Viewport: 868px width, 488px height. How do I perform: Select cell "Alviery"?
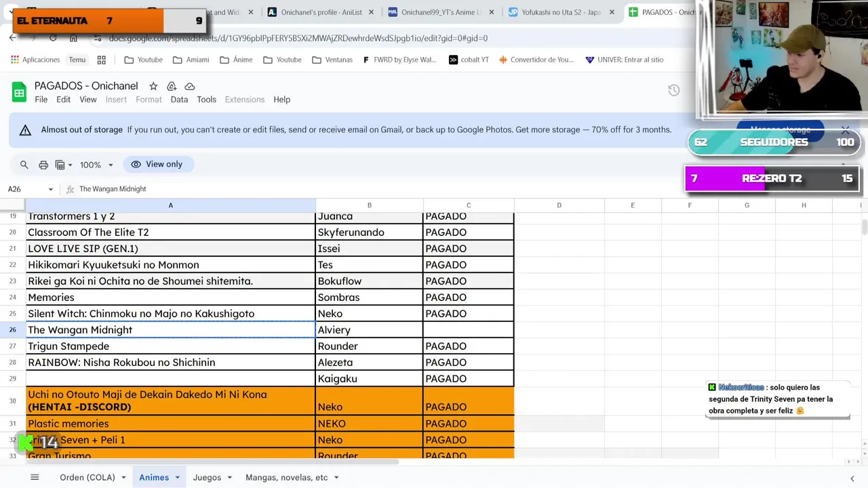point(370,330)
